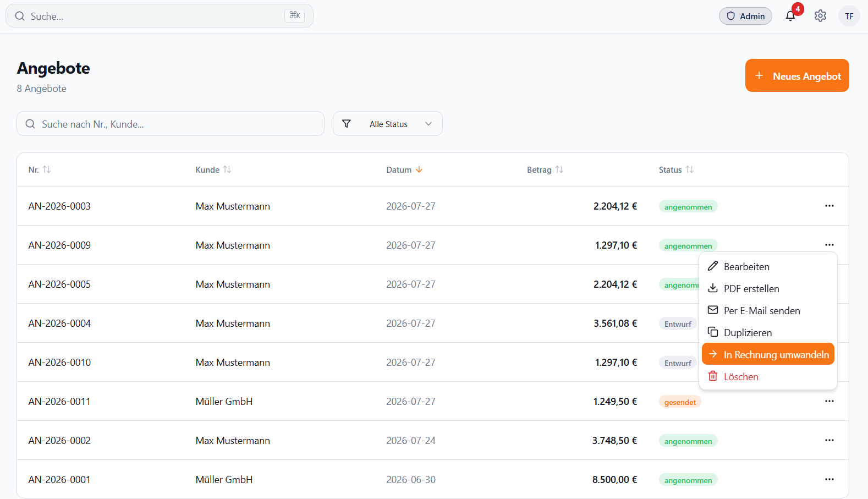Click the angenommen badge of AN-2026-0002
Screen dimensions: 868x499
pyautogui.click(x=688, y=441)
